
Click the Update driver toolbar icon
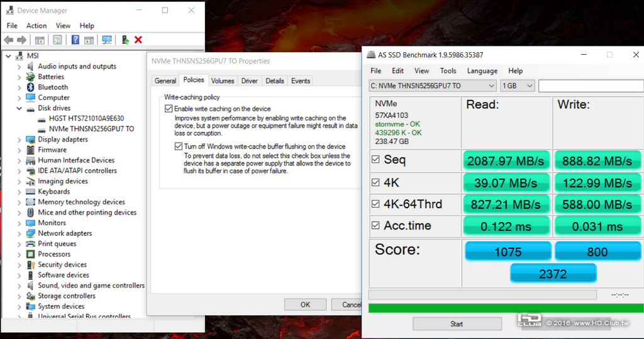click(125, 40)
